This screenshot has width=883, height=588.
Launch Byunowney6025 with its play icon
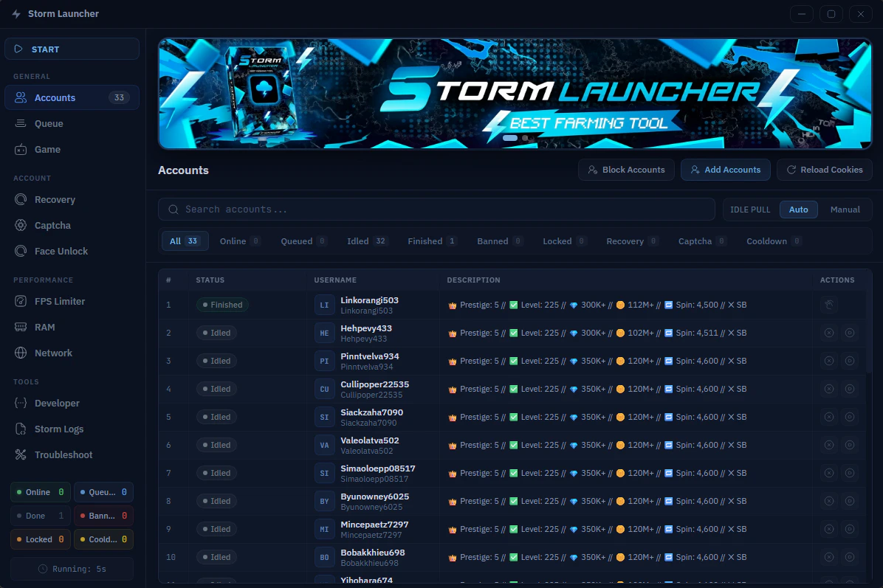(x=850, y=501)
